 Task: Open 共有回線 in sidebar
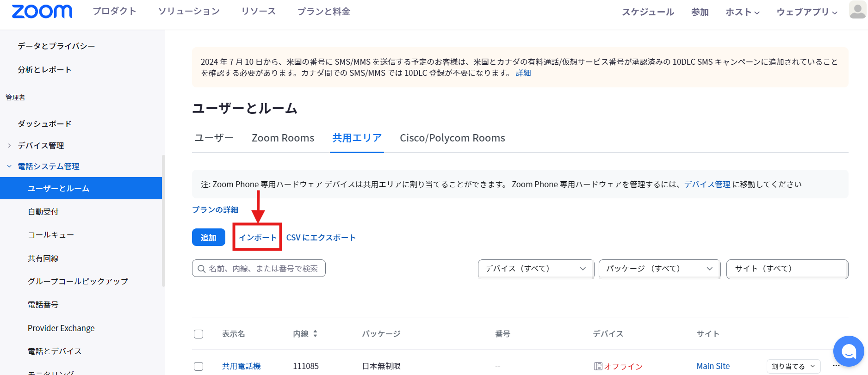pos(43,258)
